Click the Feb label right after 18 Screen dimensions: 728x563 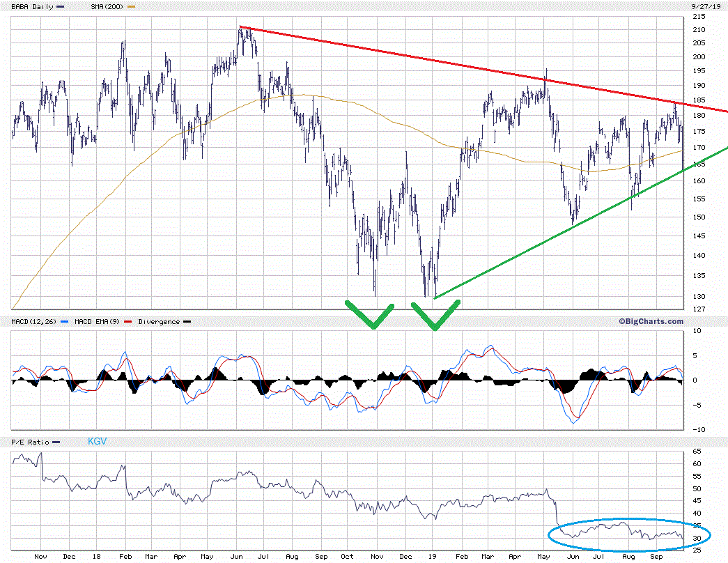coord(125,557)
